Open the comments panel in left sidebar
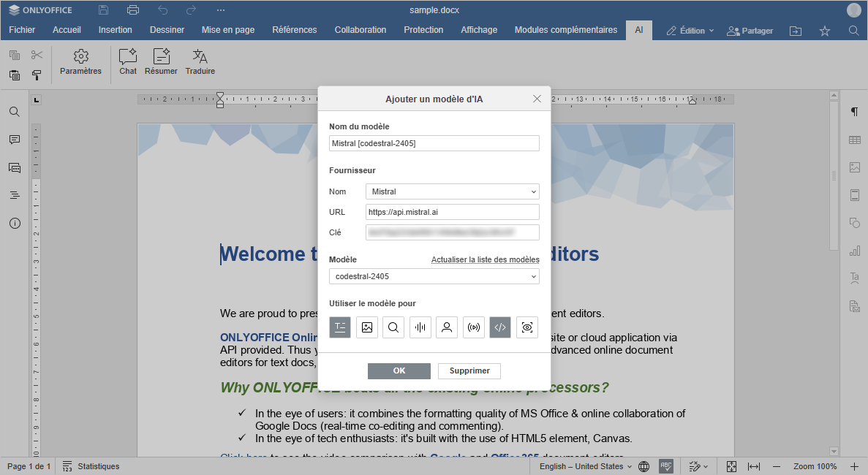 15,140
